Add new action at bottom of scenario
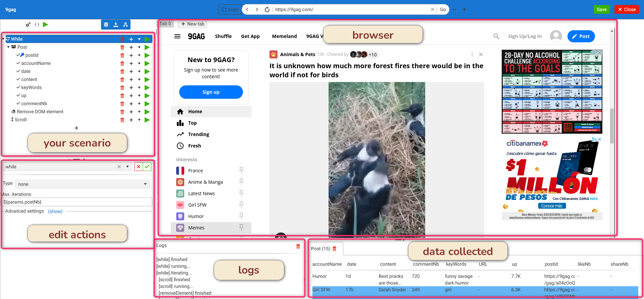The height and width of the screenshot is (299, 644). pos(77,128)
